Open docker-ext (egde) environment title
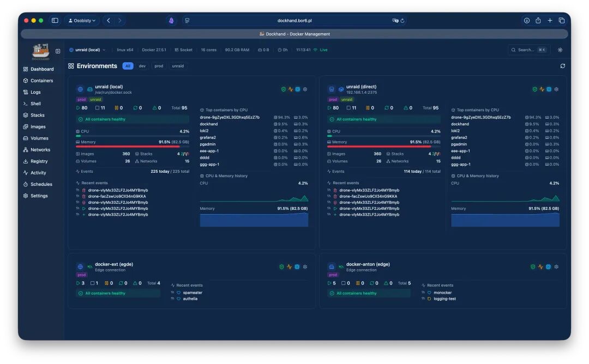 click(x=114, y=264)
